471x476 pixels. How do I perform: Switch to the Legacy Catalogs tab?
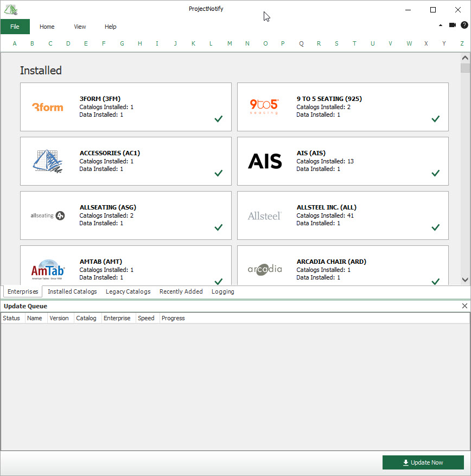[x=128, y=291]
